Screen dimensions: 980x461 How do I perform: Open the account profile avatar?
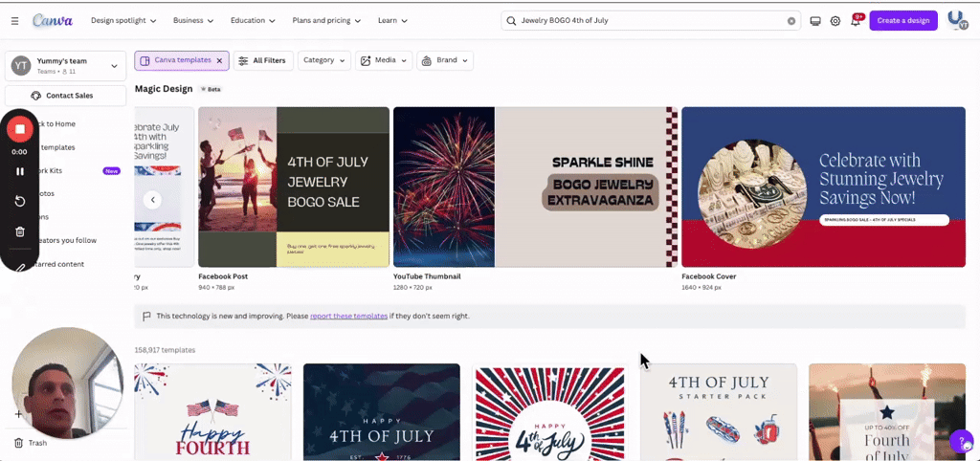(x=956, y=20)
